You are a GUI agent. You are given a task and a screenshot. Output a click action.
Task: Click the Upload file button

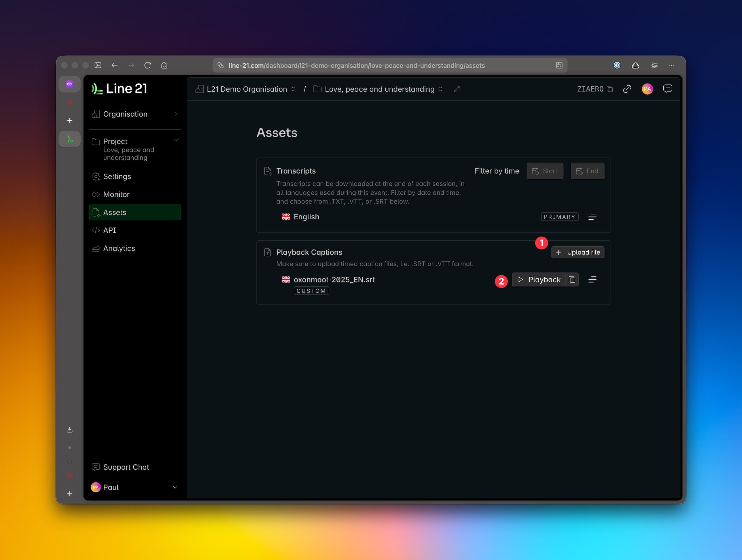pos(578,253)
